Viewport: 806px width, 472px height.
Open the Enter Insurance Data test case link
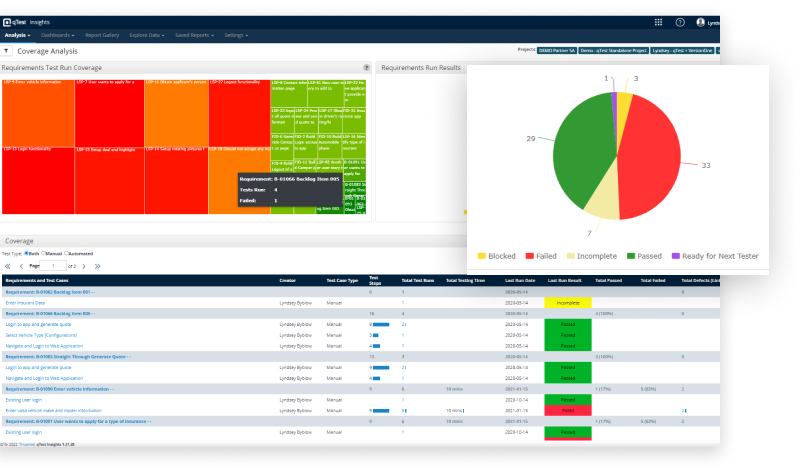[26, 301]
